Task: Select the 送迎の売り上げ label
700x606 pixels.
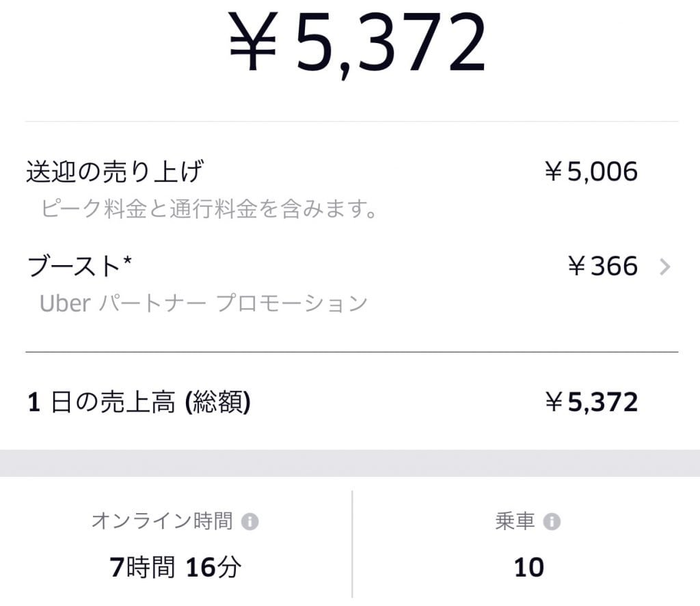Action: click(114, 171)
